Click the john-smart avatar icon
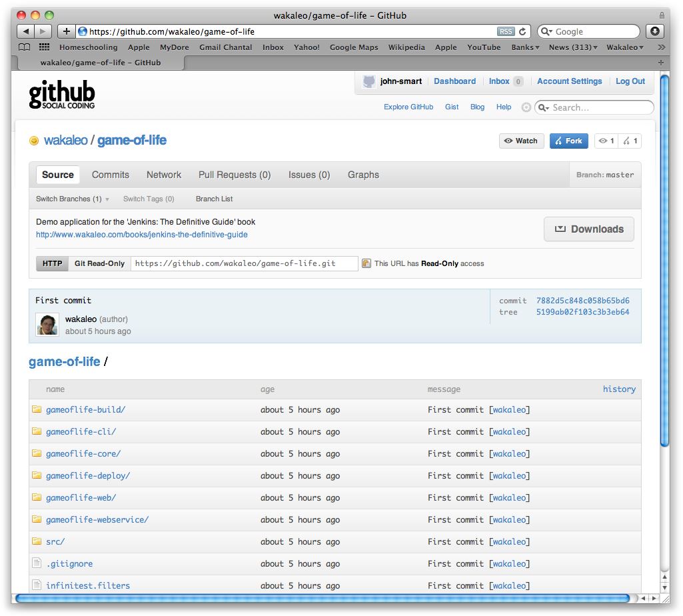683x616 pixels. coord(369,81)
